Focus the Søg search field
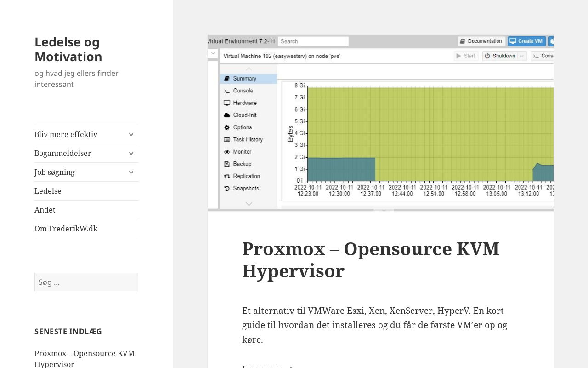This screenshot has width=588, height=368. pyautogui.click(x=86, y=282)
